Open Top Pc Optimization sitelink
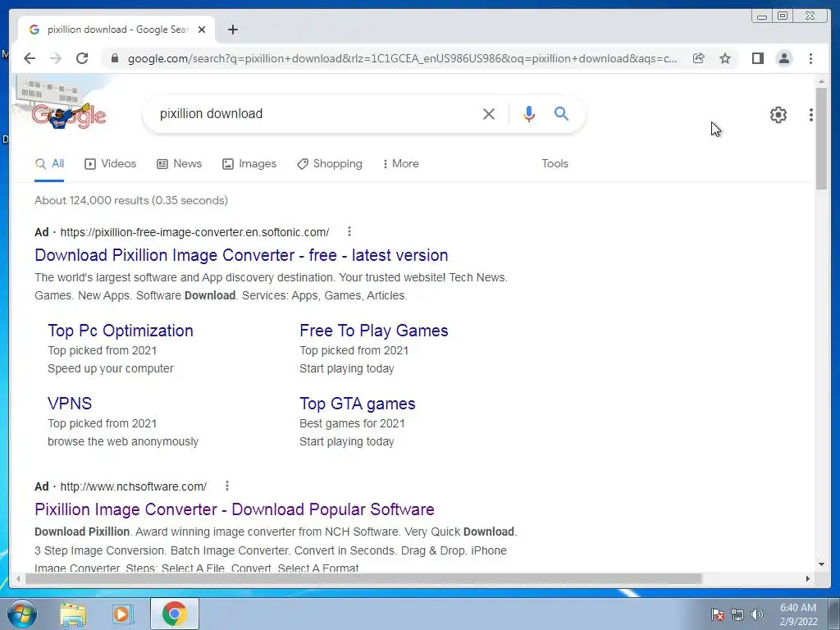Screen dimensions: 840x630 click(x=121, y=331)
